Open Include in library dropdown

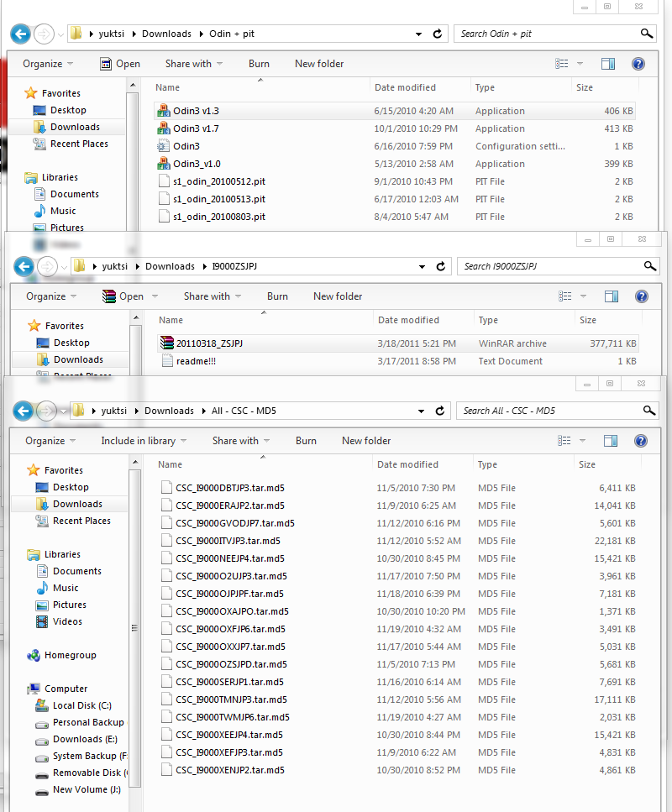tap(144, 441)
